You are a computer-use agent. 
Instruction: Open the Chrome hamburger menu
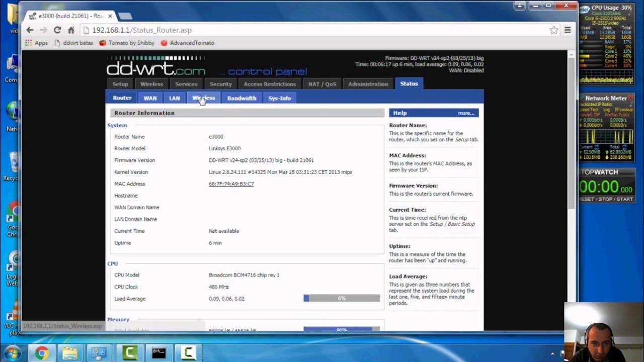click(x=568, y=30)
